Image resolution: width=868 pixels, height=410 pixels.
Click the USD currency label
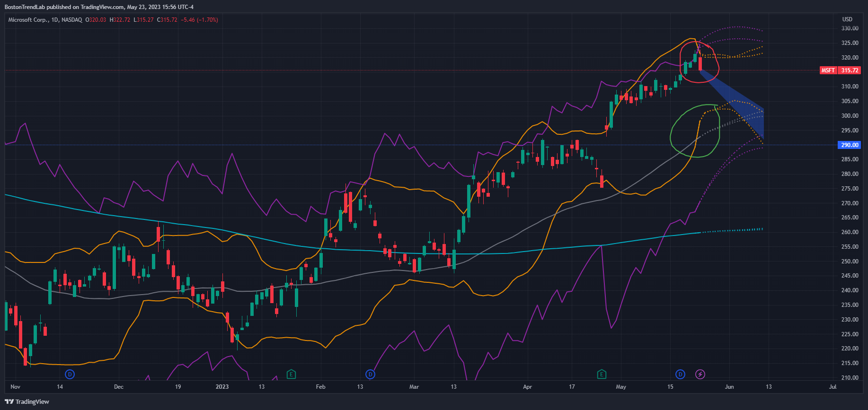[x=847, y=19]
